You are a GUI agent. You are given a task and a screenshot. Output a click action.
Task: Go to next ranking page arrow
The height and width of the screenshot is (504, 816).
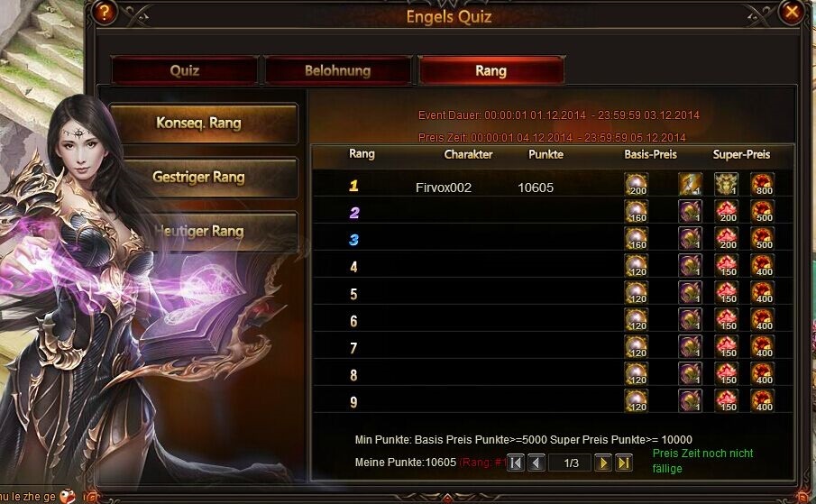click(x=602, y=463)
